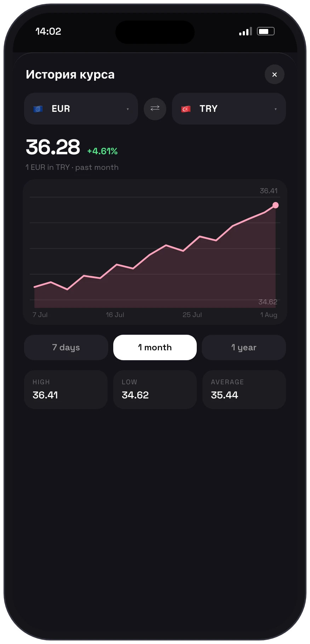
Task: Click the European Union flag icon
Action: tap(38, 109)
